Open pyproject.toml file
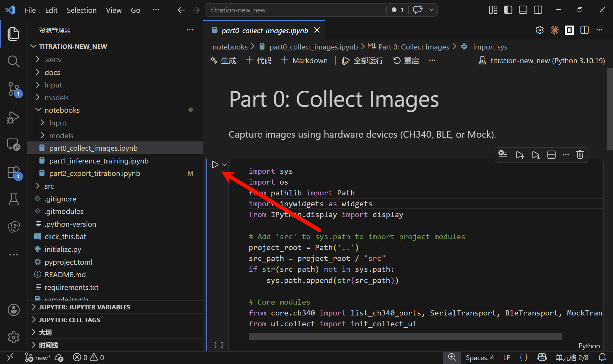This screenshot has width=613, height=364. point(115,262)
